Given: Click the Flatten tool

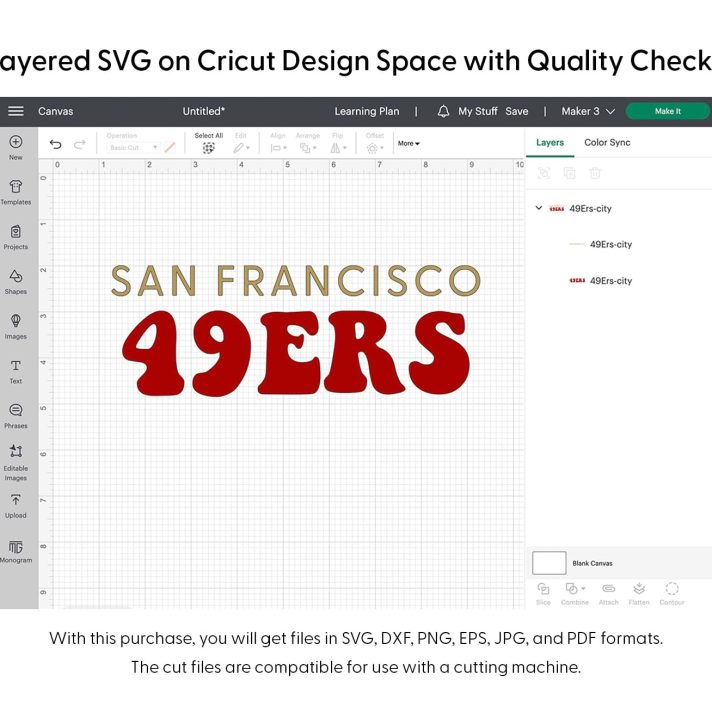Looking at the screenshot, I should click(x=639, y=594).
